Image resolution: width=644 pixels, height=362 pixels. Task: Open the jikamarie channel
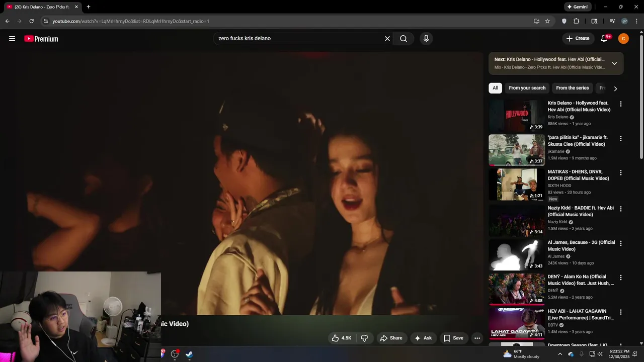(556, 151)
